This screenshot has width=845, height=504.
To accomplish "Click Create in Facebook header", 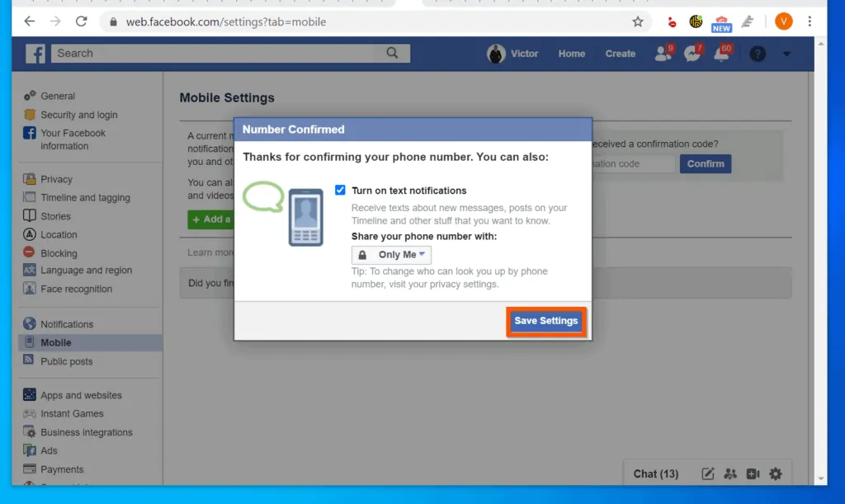I will point(621,54).
